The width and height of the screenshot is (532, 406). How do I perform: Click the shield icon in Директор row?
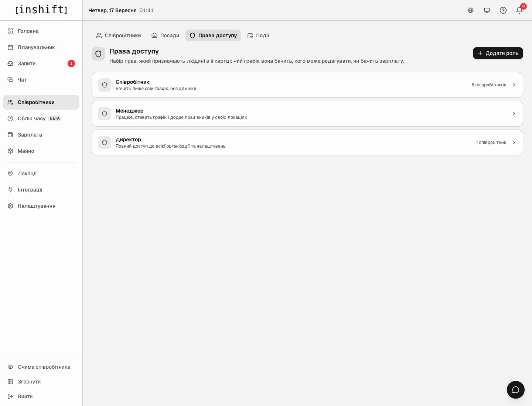tap(105, 142)
